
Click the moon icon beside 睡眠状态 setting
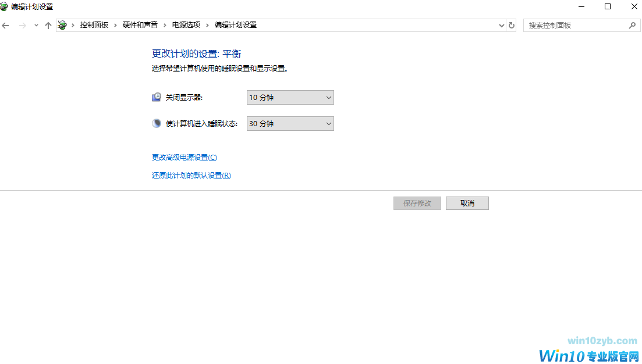156,123
